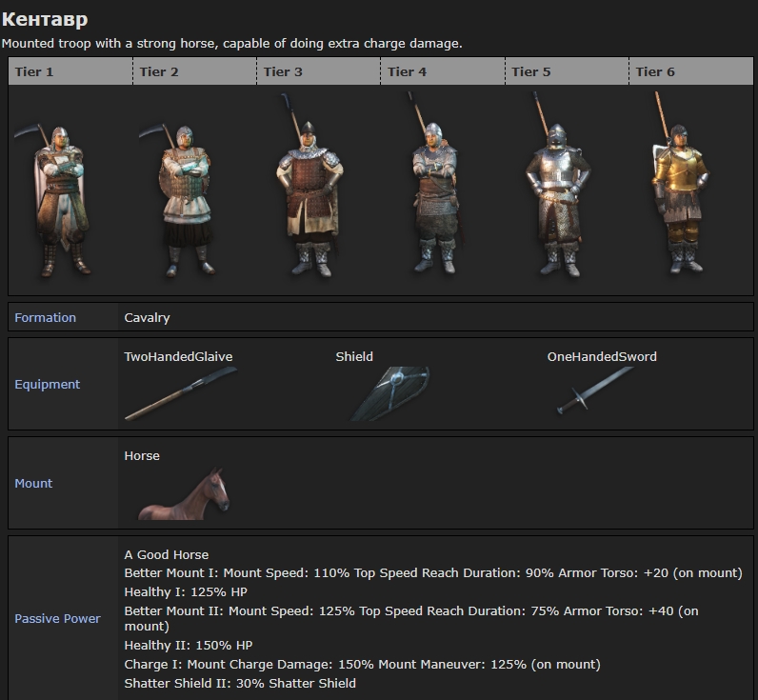Select the Tier 4 column header

(x=407, y=71)
